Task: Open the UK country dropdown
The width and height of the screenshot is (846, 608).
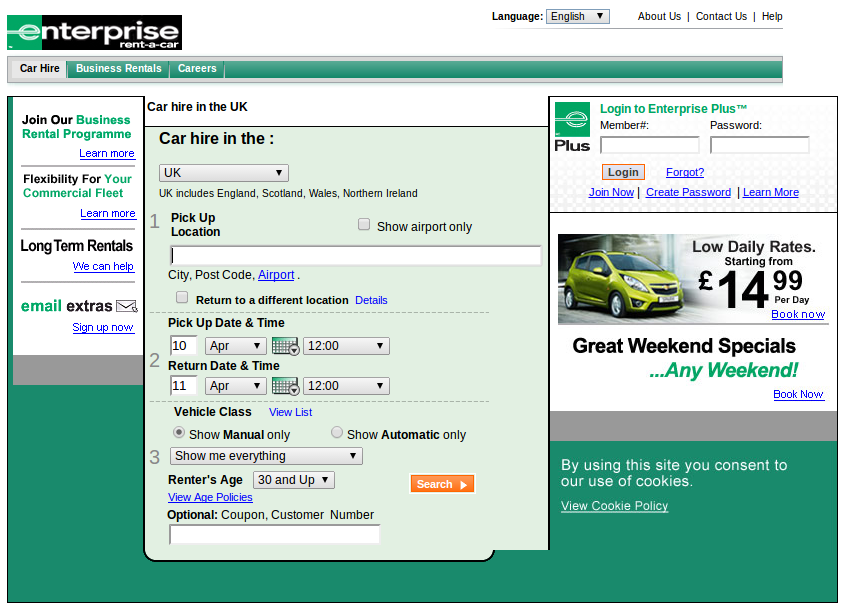Action: pyautogui.click(x=223, y=173)
